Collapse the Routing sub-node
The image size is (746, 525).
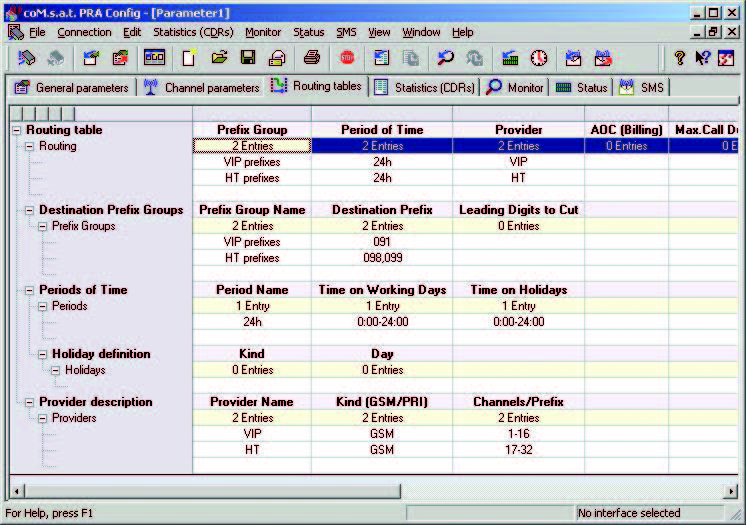coord(29,146)
